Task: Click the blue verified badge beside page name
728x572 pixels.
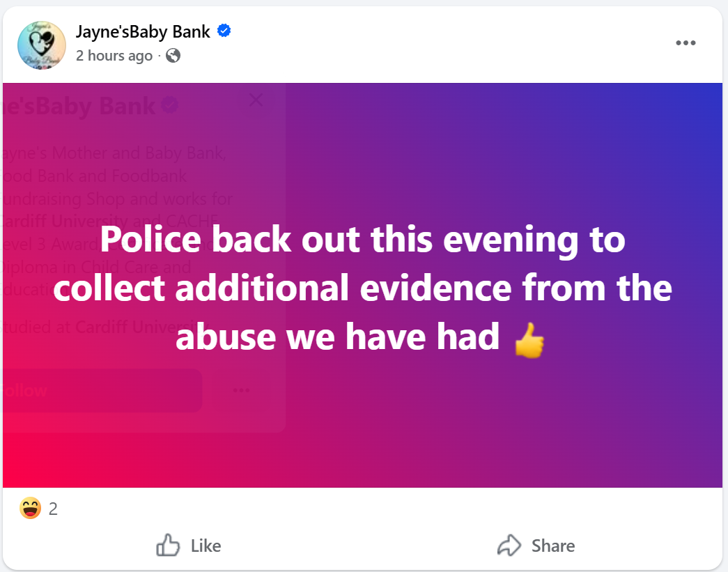Action: 224,31
